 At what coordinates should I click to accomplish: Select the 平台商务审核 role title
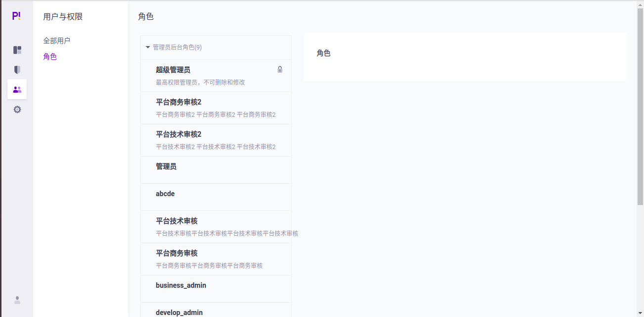click(x=177, y=253)
